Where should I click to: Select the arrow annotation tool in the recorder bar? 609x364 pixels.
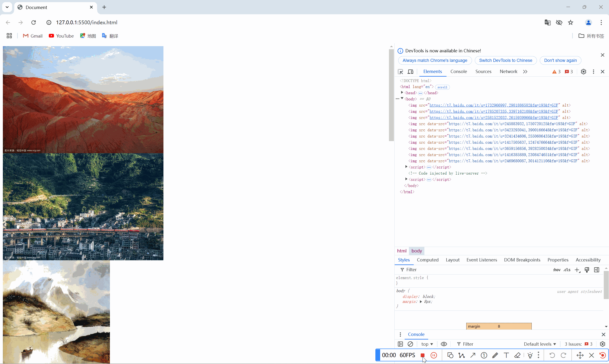473,355
